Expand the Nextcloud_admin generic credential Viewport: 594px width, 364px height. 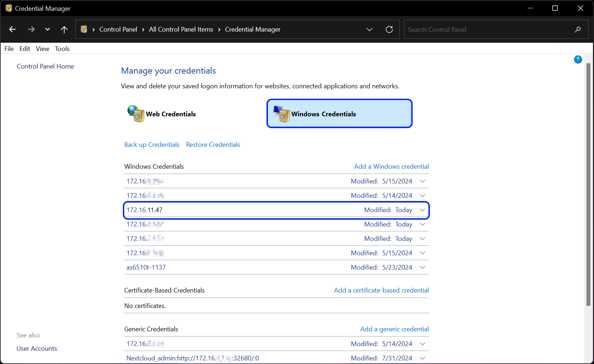[422, 358]
